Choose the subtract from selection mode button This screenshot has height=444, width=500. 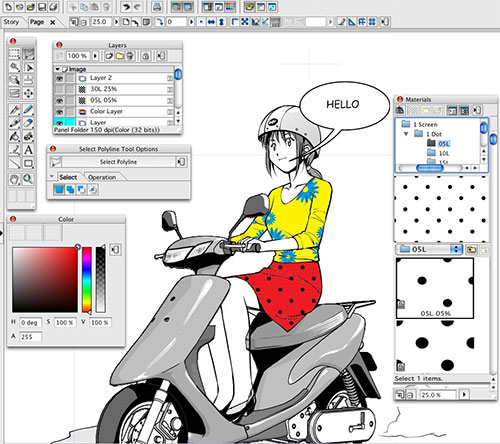[x=81, y=190]
